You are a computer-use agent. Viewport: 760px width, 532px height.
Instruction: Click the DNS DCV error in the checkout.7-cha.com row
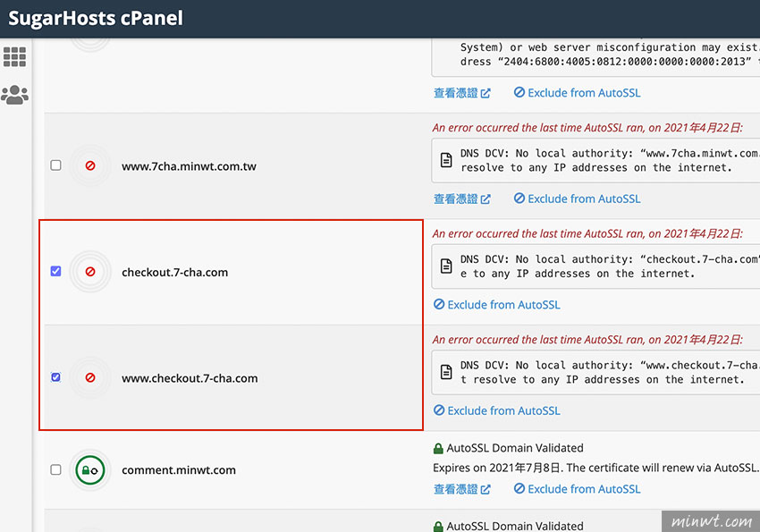click(x=610, y=266)
